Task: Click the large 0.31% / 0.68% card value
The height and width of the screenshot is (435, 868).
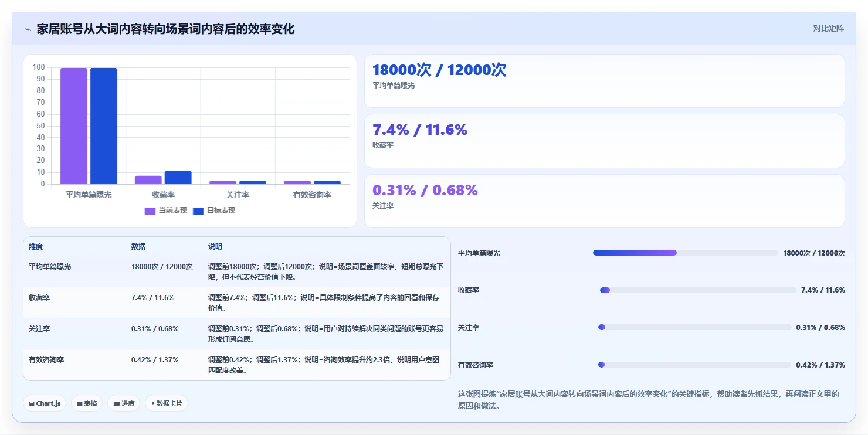Action: click(x=425, y=190)
